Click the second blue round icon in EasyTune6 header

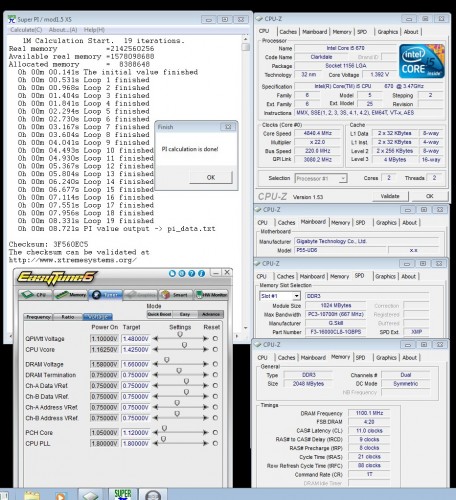(x=182, y=273)
